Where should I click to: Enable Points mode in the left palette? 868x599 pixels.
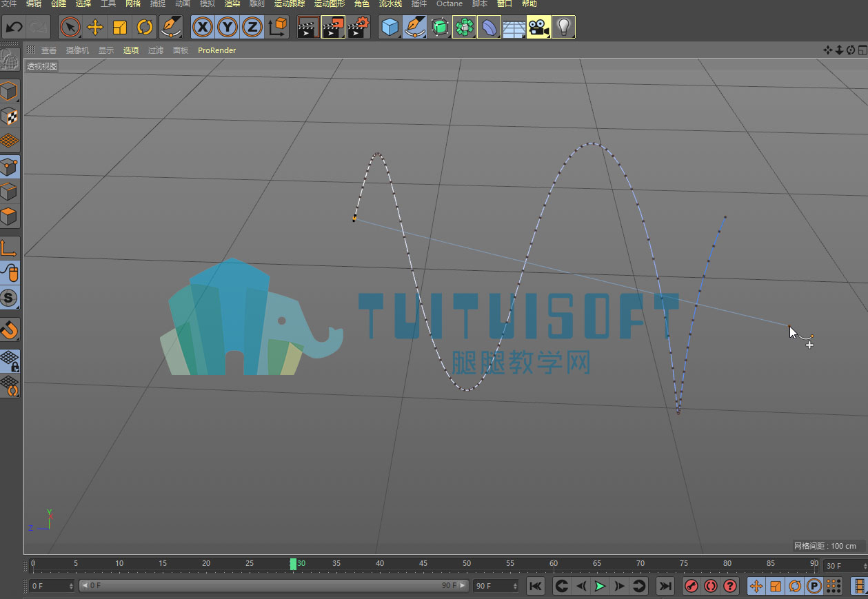coord(10,167)
